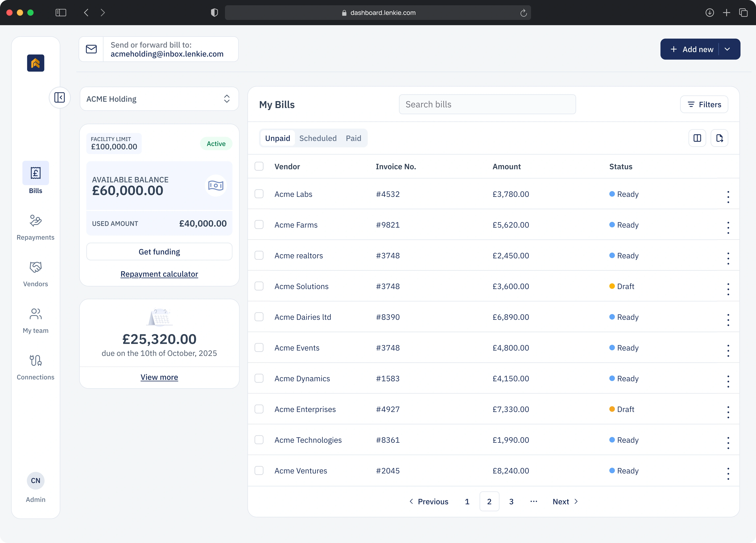Click the browser address bar
The image size is (756, 543).
[x=378, y=13]
